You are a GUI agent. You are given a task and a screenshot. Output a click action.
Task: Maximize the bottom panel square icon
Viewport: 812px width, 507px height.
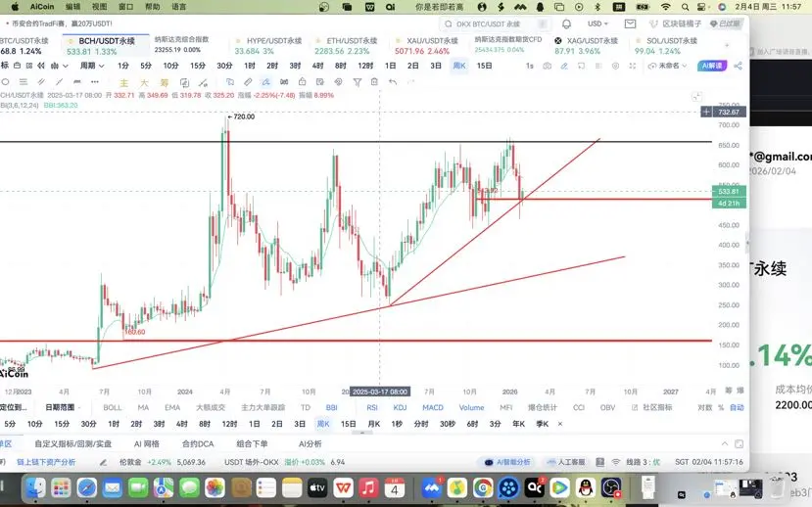(739, 444)
